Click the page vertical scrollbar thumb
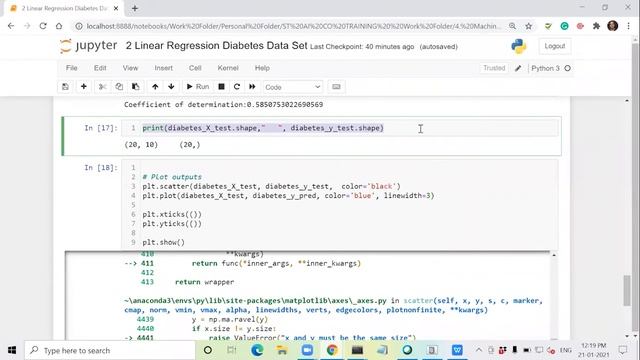The width and height of the screenshot is (640, 360). point(627,291)
